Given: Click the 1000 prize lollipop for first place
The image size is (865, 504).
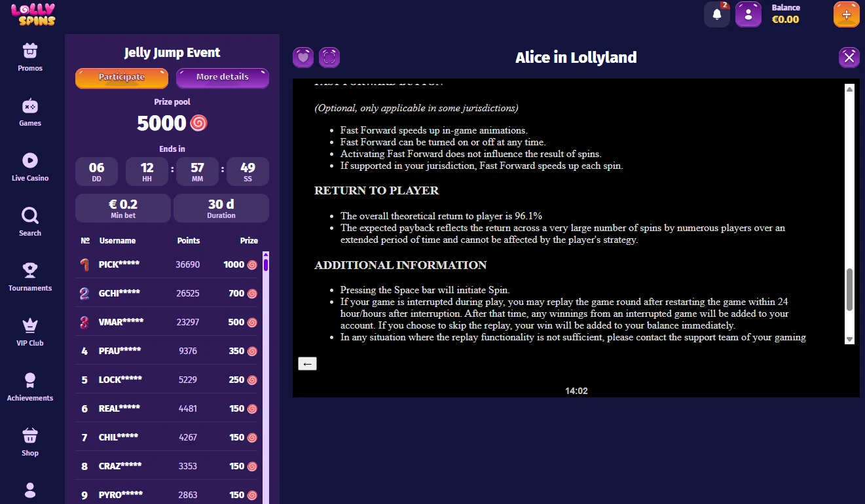Looking at the screenshot, I should click(252, 264).
